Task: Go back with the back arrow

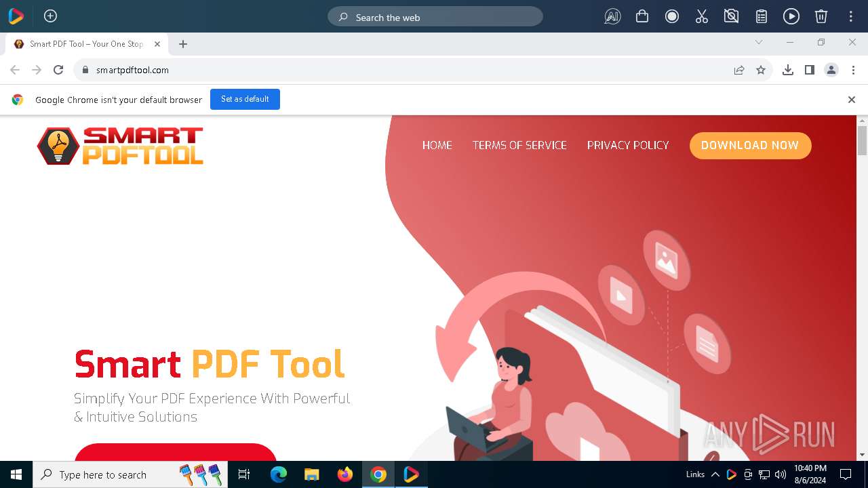Action: click(15, 70)
